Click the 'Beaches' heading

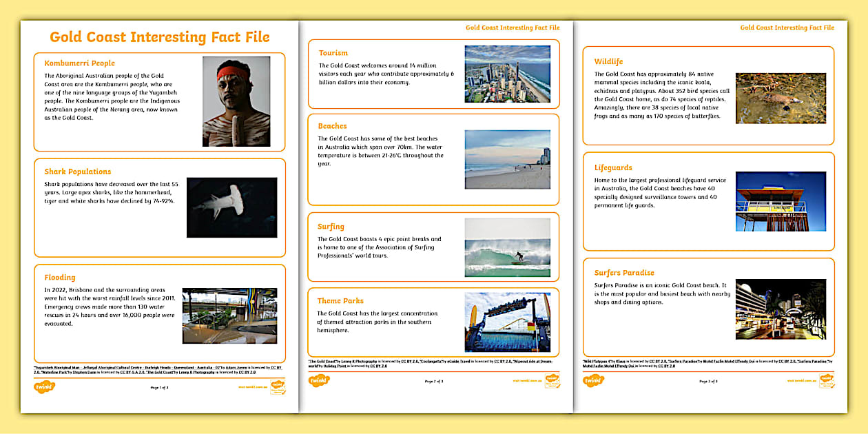[x=333, y=126]
